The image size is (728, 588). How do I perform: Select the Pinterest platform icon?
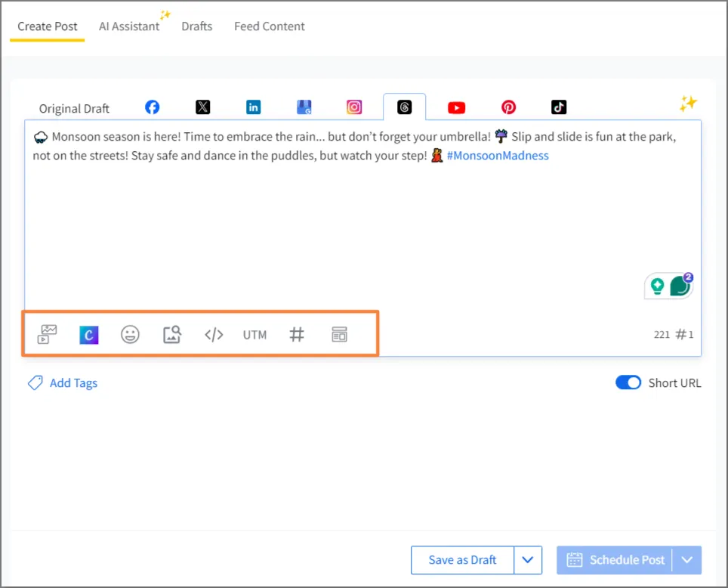point(508,107)
